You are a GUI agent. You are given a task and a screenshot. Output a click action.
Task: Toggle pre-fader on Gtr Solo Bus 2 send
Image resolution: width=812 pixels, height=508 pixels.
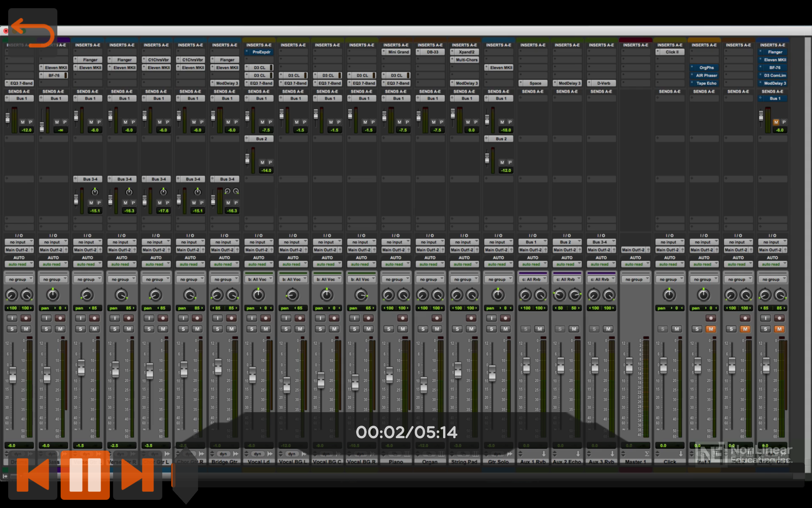[510, 162]
